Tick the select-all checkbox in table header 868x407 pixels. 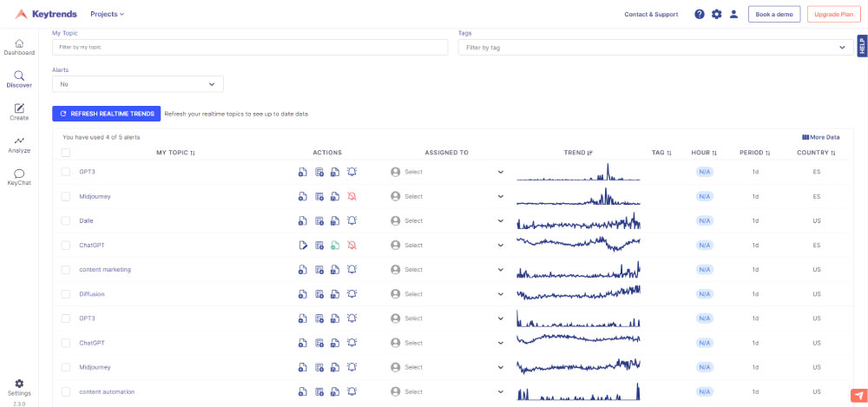coord(66,152)
